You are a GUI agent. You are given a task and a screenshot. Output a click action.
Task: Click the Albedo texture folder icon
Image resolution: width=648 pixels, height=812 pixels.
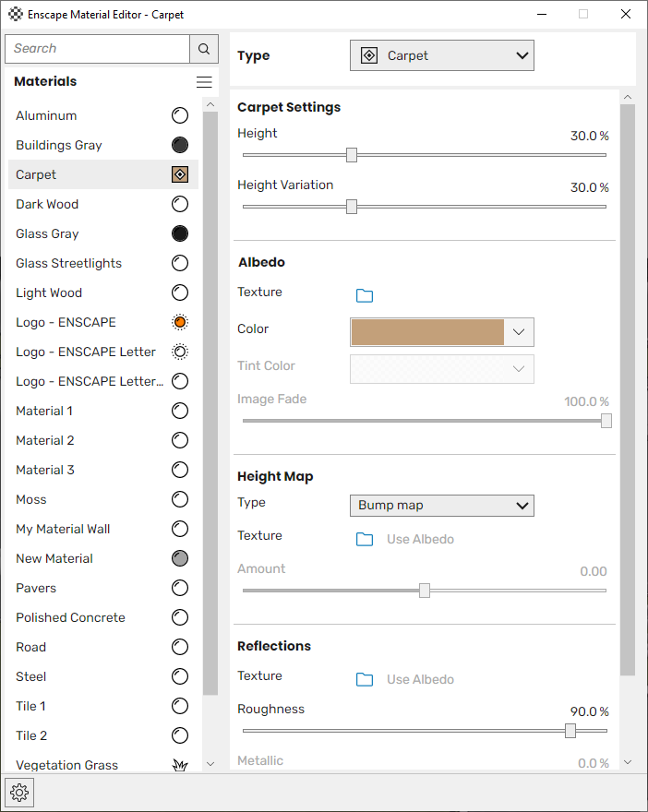tap(365, 295)
